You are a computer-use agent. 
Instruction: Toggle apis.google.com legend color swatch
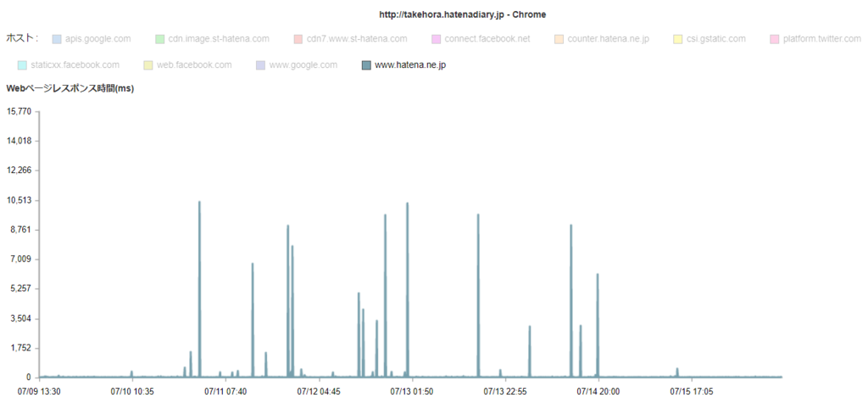click(57, 39)
